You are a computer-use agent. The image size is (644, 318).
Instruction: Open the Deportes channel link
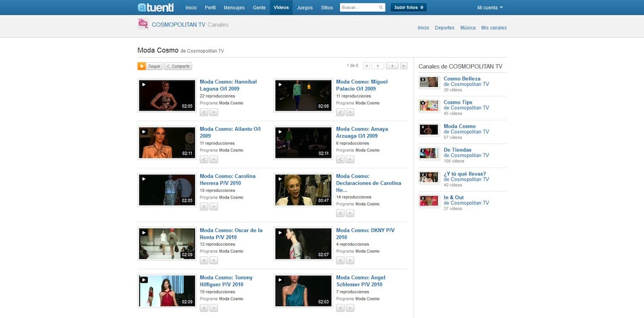[x=445, y=28]
